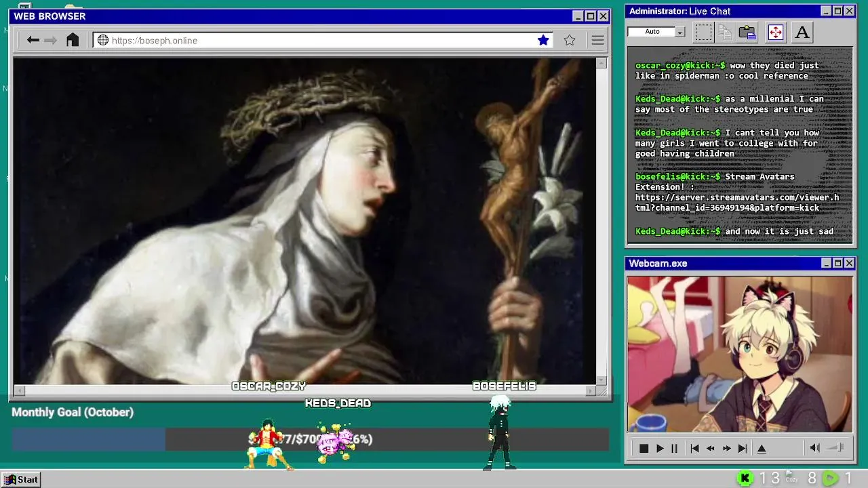
Task: Stop playback in Webcam.exe
Action: coord(644,448)
